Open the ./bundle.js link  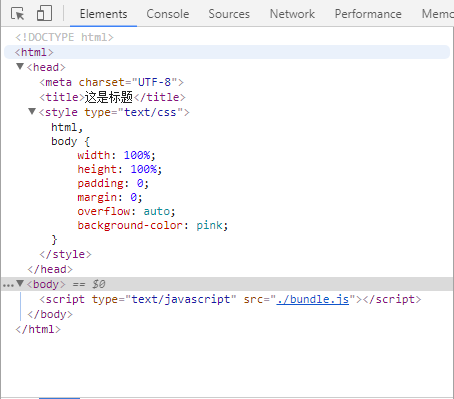tap(313, 299)
